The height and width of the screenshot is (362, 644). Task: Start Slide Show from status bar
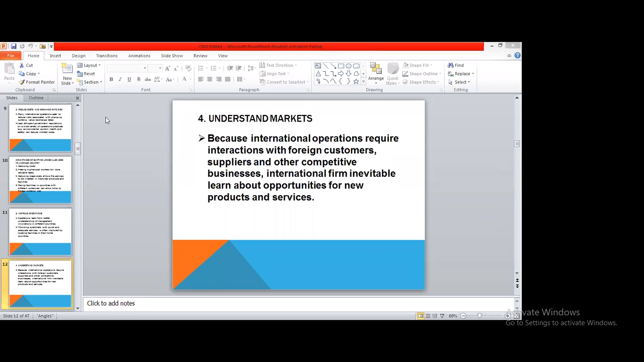(x=442, y=316)
